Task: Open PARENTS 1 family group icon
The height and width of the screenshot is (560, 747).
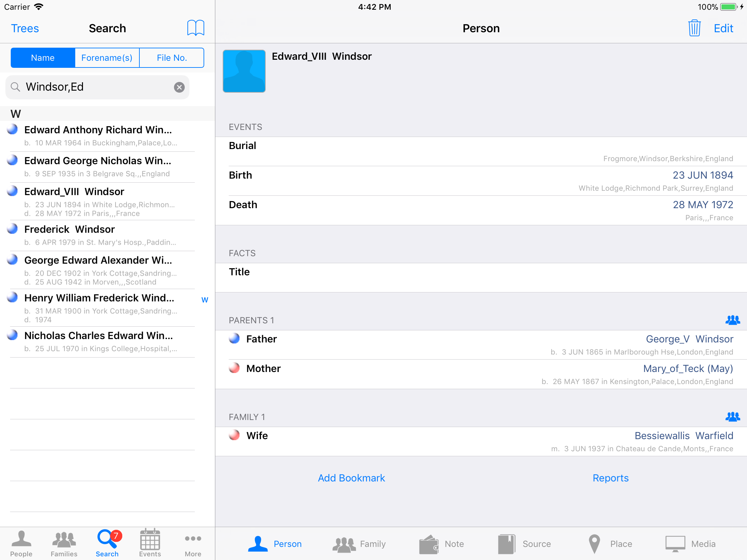Action: [732, 320]
